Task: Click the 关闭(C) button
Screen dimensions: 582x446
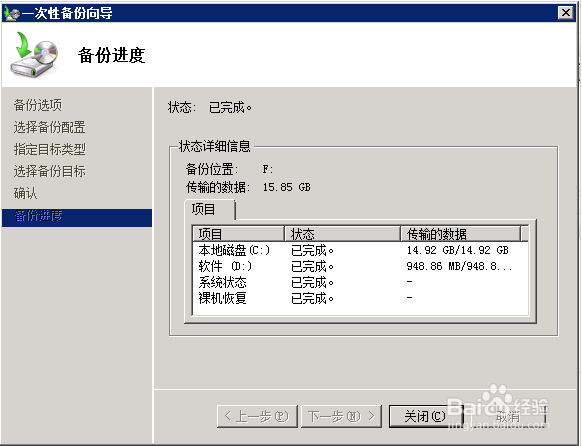Action: click(x=426, y=416)
